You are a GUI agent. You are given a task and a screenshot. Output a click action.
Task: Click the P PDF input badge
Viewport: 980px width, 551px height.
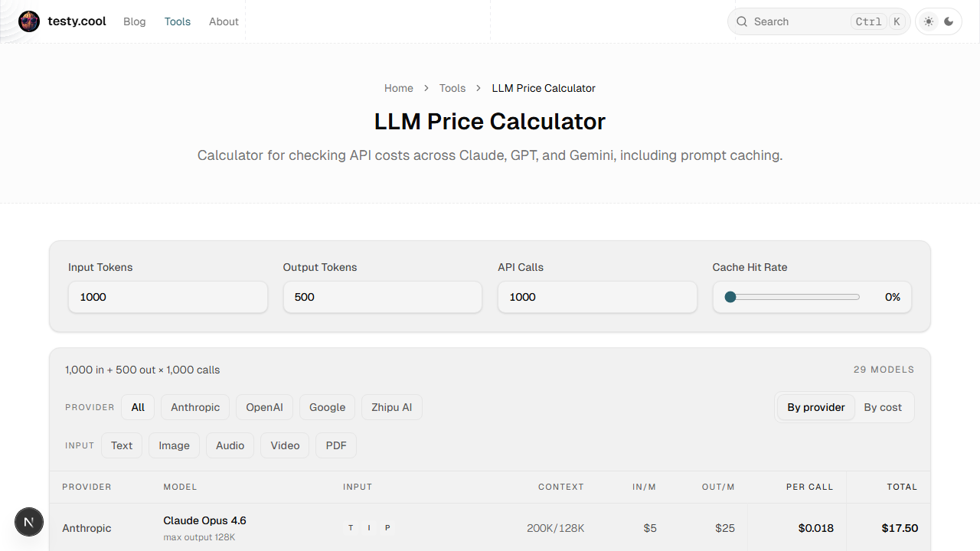pos(387,528)
